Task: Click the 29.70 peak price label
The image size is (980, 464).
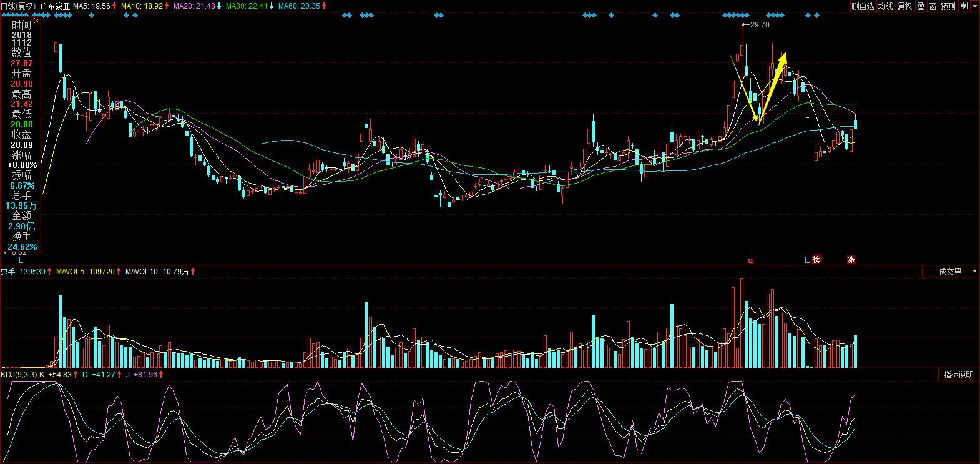Action: click(x=759, y=25)
